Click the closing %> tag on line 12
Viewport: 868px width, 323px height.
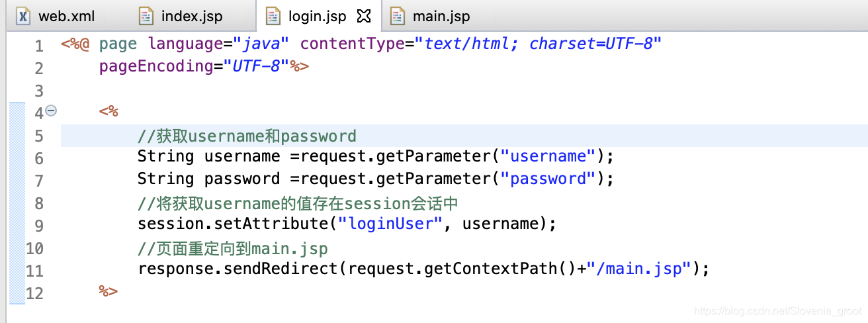pyautogui.click(x=108, y=291)
